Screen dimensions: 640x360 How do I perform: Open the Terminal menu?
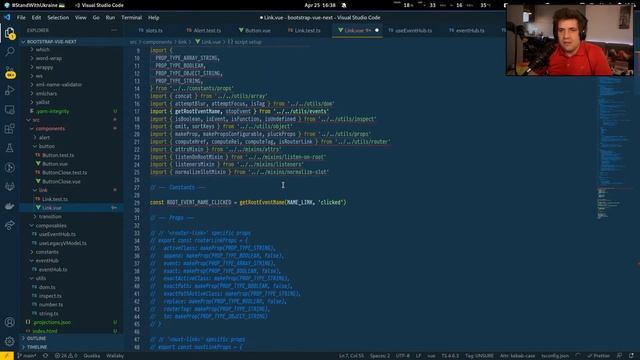coord(131,18)
